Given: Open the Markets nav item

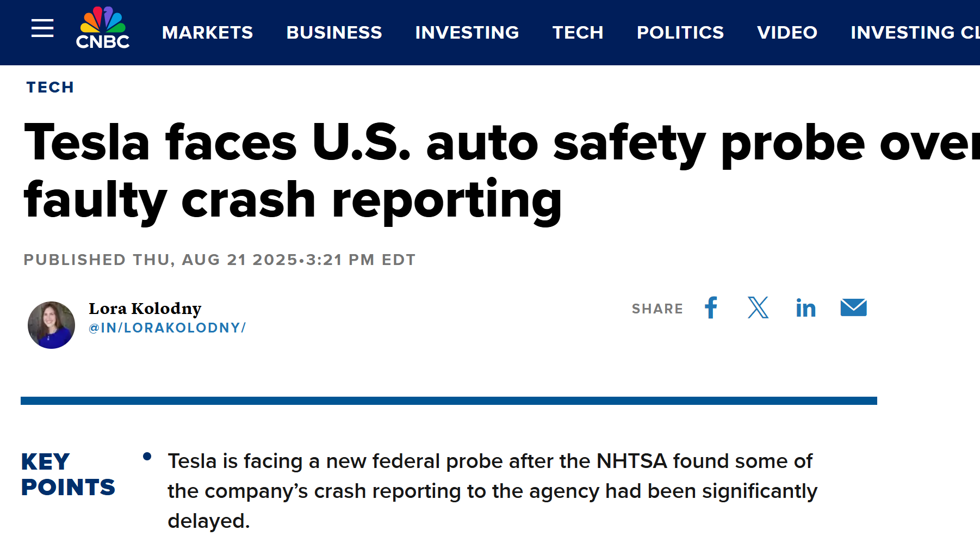Looking at the screenshot, I should tap(207, 33).
